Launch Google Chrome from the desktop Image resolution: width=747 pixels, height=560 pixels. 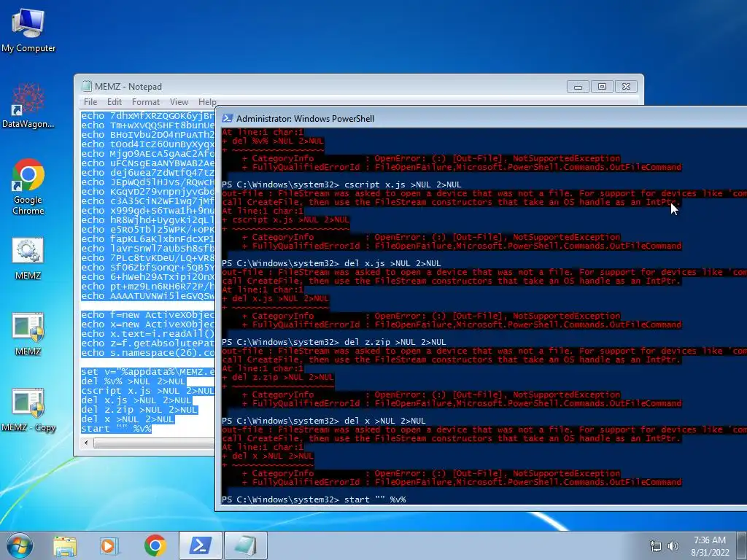(28, 187)
